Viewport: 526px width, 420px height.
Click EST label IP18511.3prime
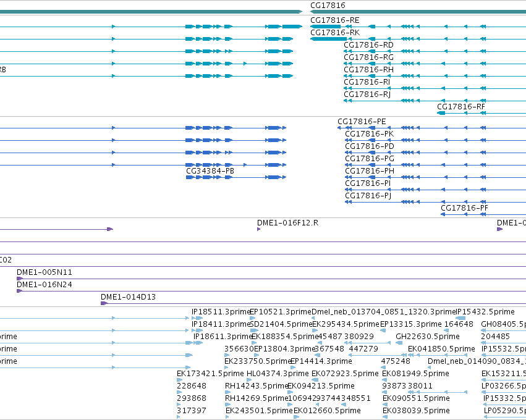(x=221, y=312)
